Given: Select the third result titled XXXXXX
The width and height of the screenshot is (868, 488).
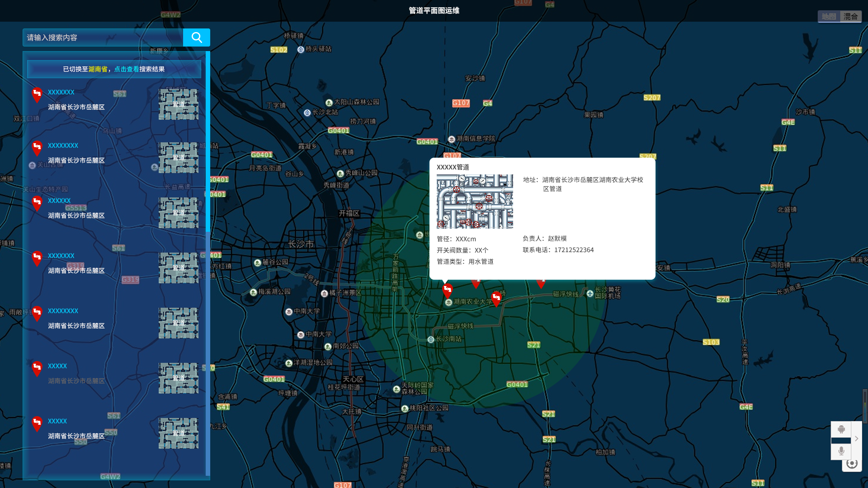Looking at the screenshot, I should [59, 201].
